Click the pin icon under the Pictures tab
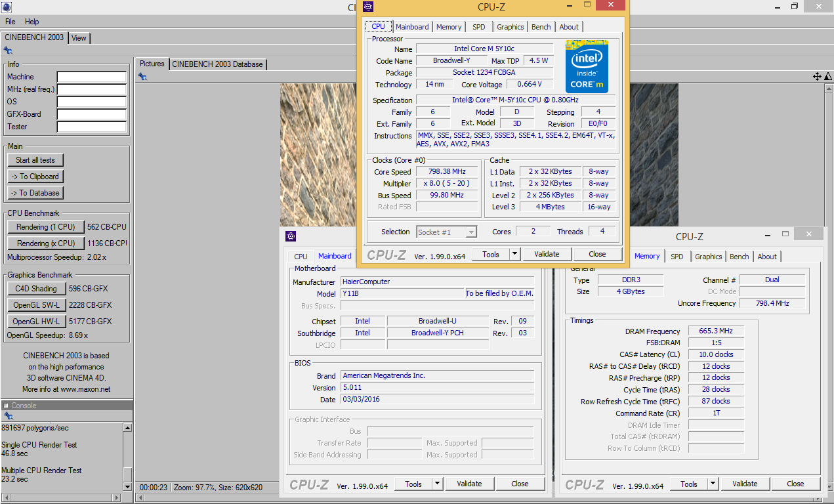Image resolution: width=834 pixels, height=504 pixels. (142, 77)
